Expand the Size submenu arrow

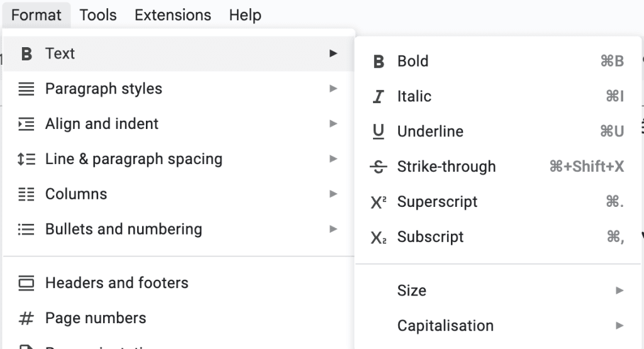(x=619, y=291)
